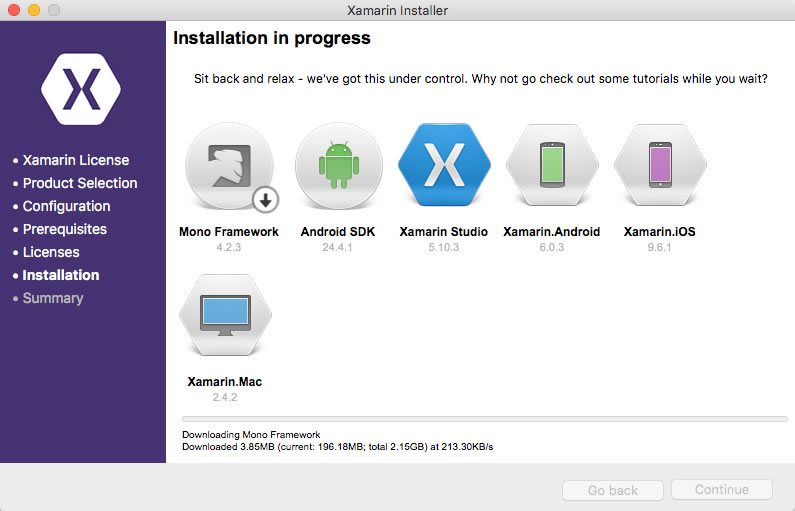
Task: Open the Licenses sidebar step
Action: (x=51, y=252)
